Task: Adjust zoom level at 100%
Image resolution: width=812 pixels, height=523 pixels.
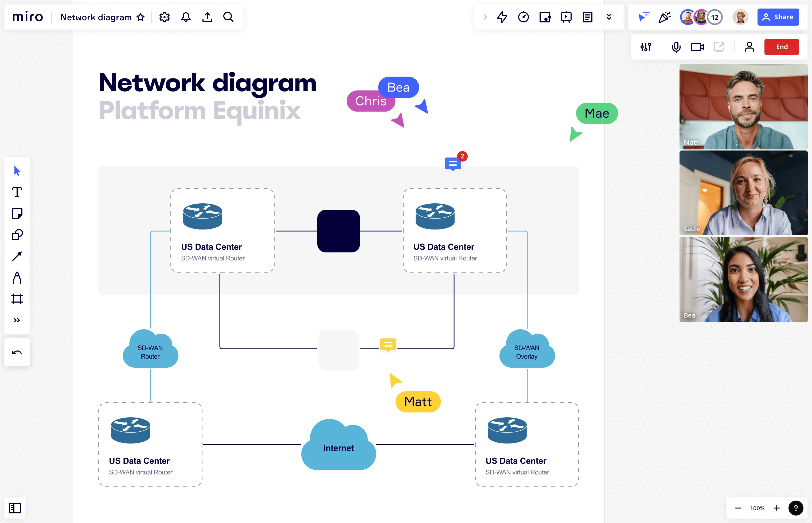Action: [x=758, y=507]
